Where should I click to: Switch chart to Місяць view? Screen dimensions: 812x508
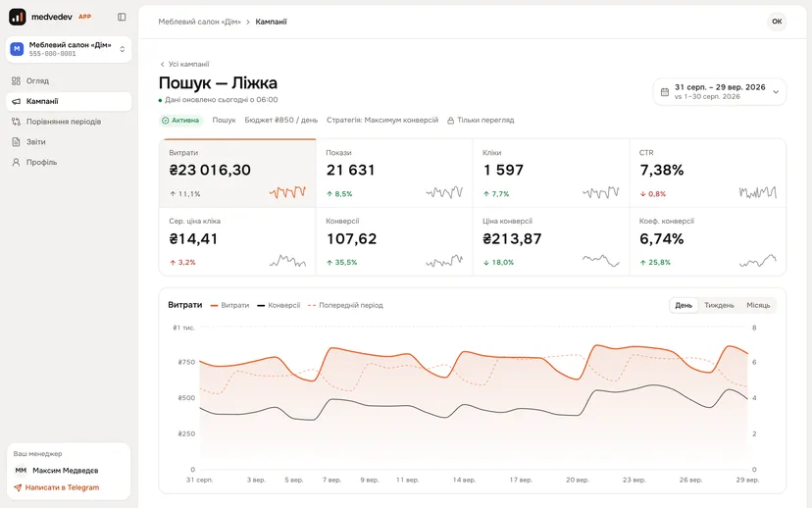(x=758, y=306)
